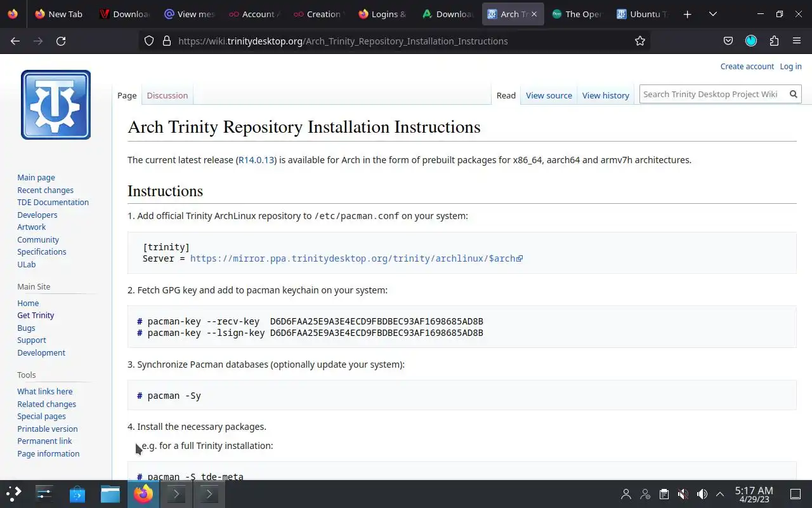Viewport: 812px width, 508px height.
Task: Open the Firefox account avatar icon
Action: click(x=751, y=41)
